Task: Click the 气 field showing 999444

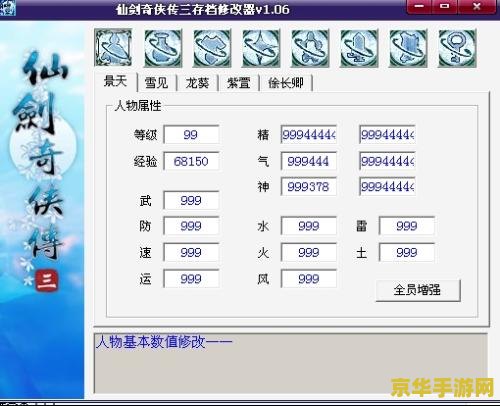Action: pyautogui.click(x=309, y=161)
